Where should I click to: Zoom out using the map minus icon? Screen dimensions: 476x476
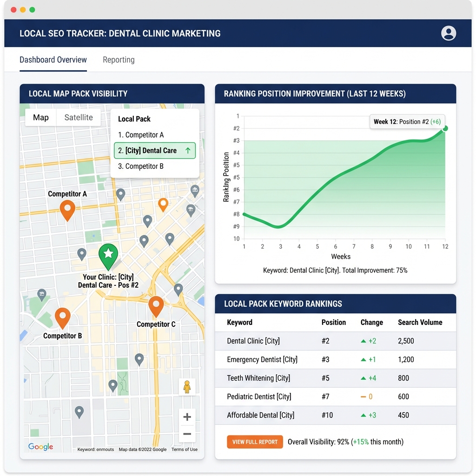(187, 434)
